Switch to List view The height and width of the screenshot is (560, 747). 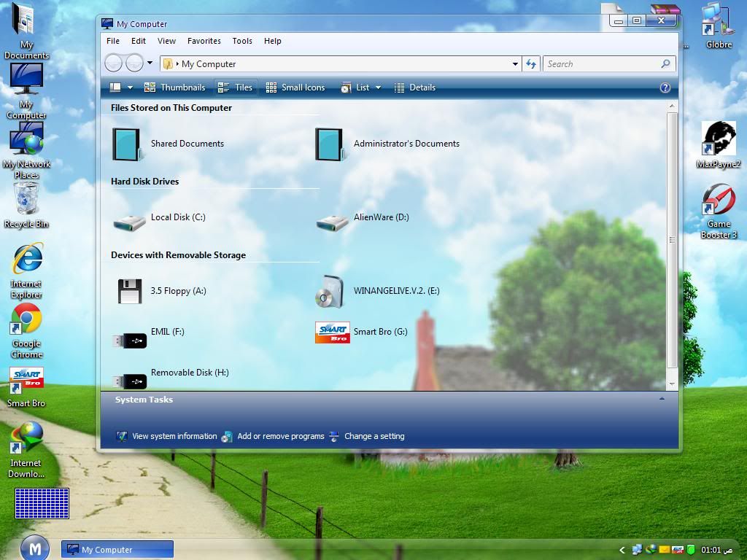356,87
